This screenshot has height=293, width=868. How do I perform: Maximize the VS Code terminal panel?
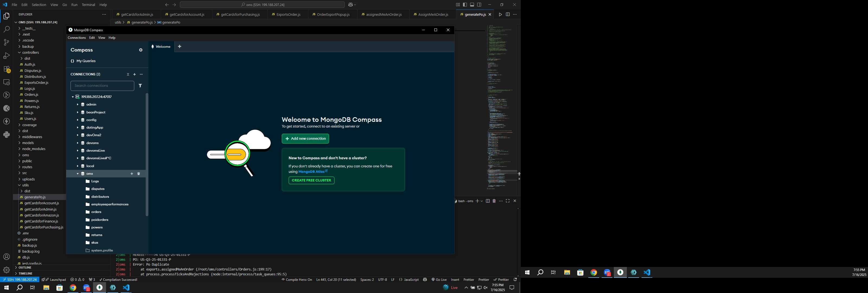coord(508,201)
